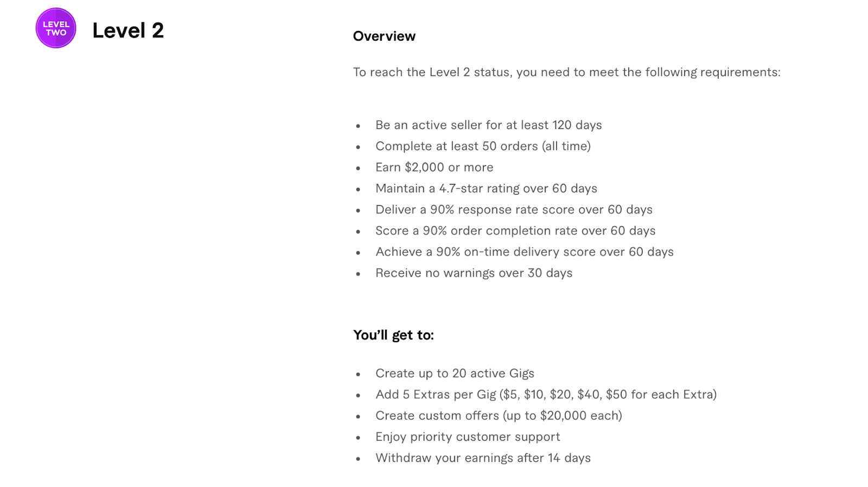Select the custom offers up to $20,000 item
The height and width of the screenshot is (487, 868).
(x=499, y=416)
